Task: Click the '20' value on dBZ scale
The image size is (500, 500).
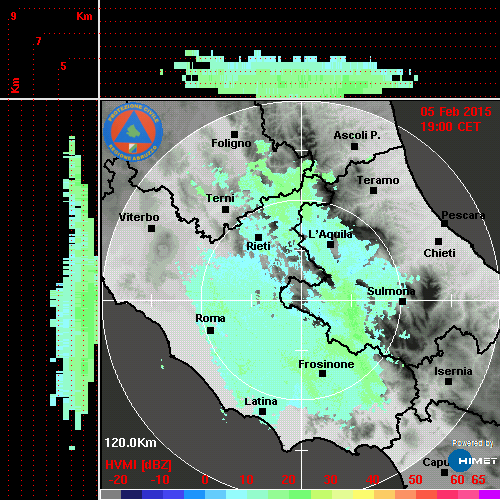Action: (x=288, y=480)
